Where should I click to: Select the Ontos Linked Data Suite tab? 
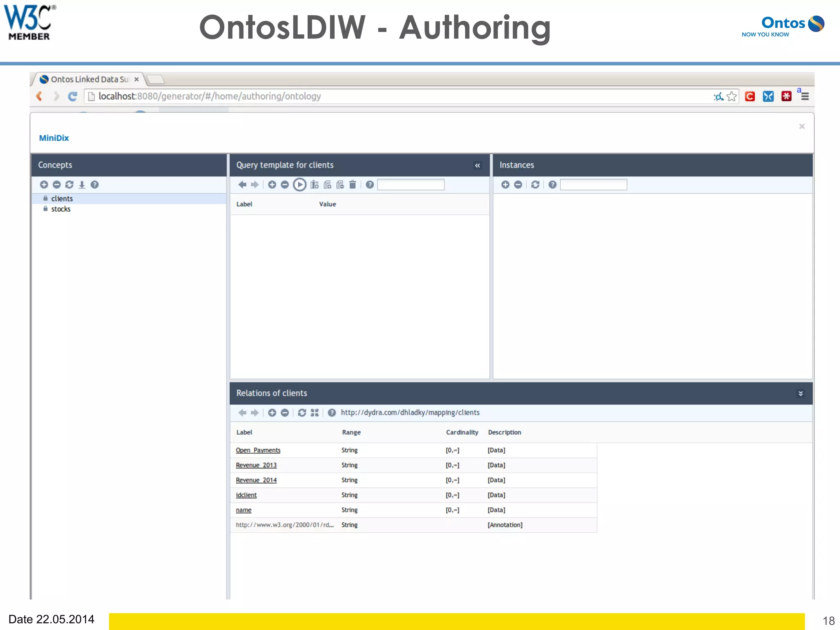[88, 79]
